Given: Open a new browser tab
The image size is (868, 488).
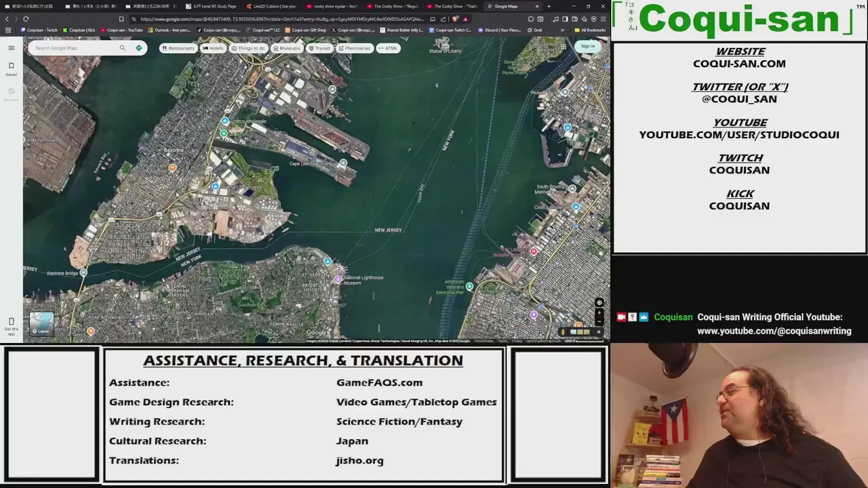Looking at the screenshot, I should tap(548, 6).
